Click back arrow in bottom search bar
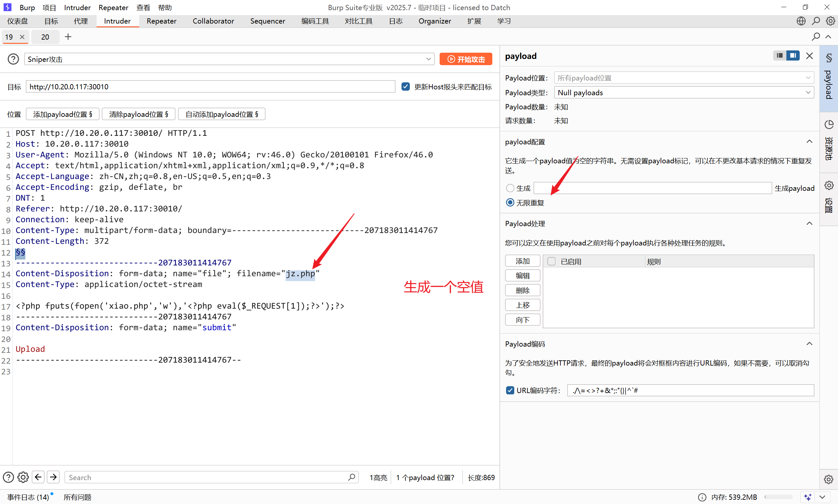The height and width of the screenshot is (504, 838). (x=38, y=477)
